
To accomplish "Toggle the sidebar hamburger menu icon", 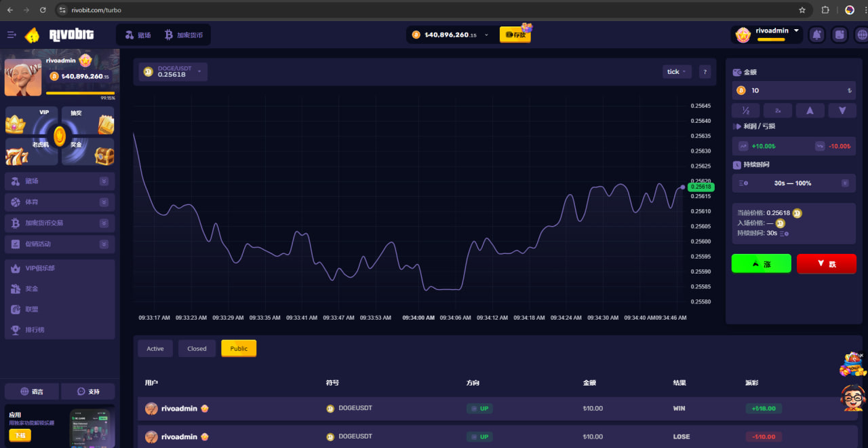I will pos(12,35).
